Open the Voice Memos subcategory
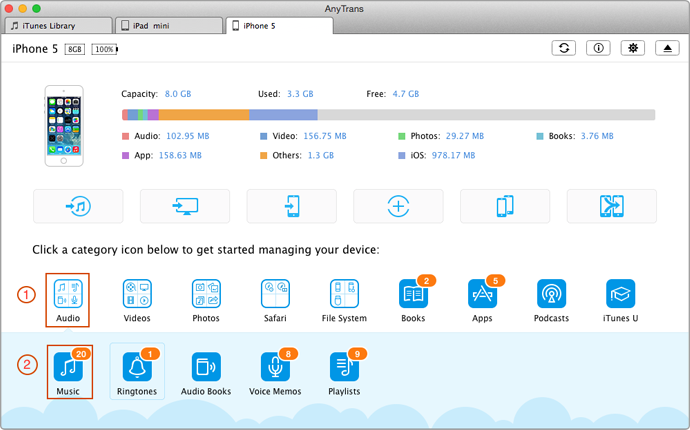Image resolution: width=690 pixels, height=430 pixels. click(275, 373)
